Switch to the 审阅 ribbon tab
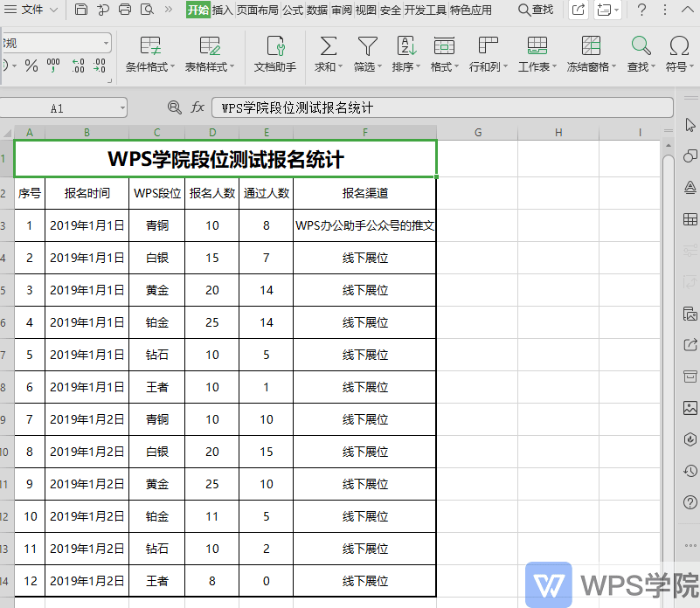Viewport: 700px width, 608px height. tap(342, 10)
